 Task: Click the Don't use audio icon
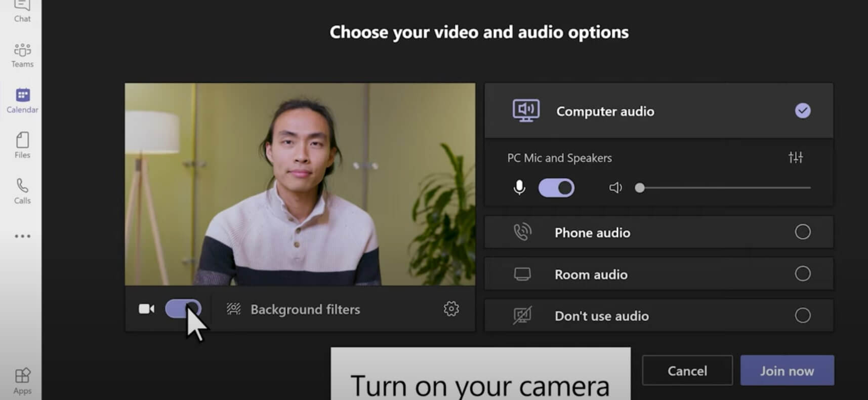(522, 315)
